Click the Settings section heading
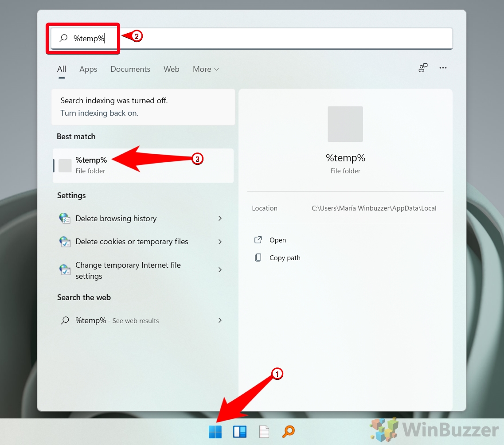This screenshot has width=504, height=445. click(x=71, y=195)
